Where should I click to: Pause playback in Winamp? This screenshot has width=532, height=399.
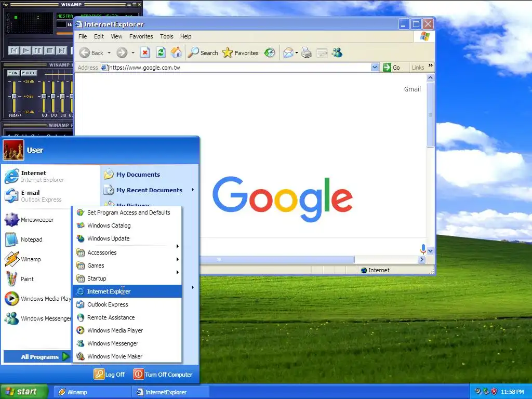[x=37, y=50]
